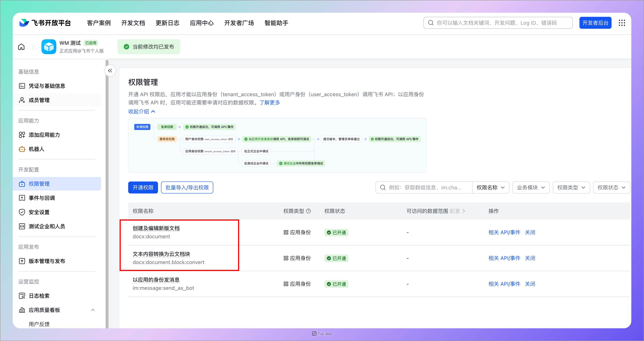Image resolution: width=644 pixels, height=341 pixels.
Task: Click the app grid icon top right
Action: [622, 23]
